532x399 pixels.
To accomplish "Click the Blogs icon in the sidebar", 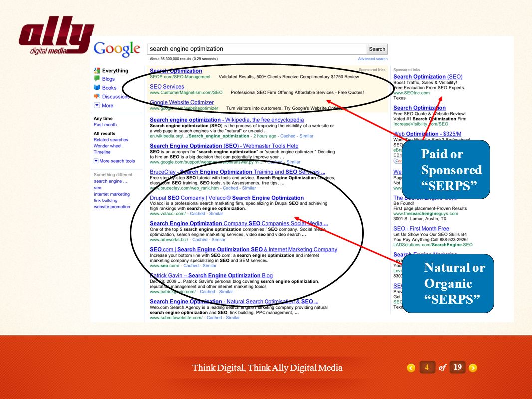I will coord(97,79).
